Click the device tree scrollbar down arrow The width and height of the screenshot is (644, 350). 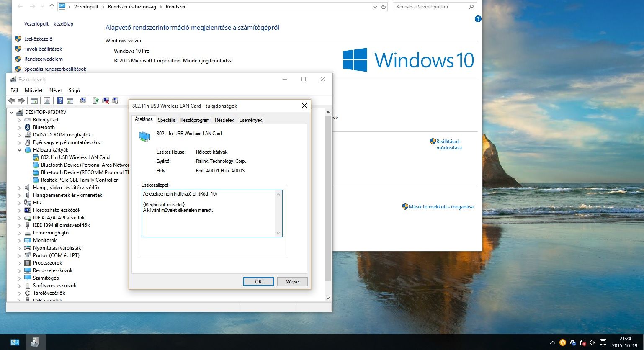tap(328, 298)
